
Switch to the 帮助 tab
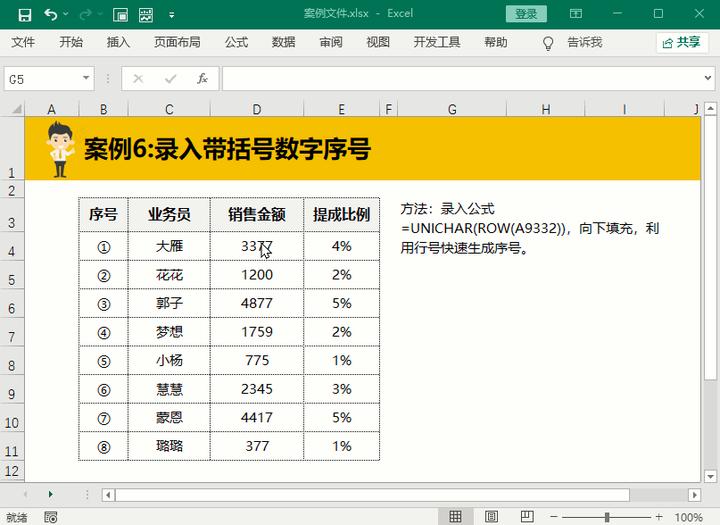tap(496, 42)
